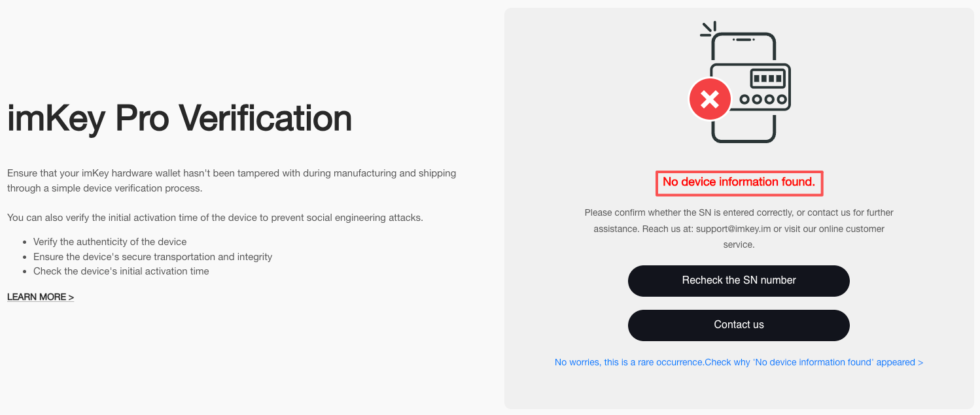Select the 'No device information found.' error message
Screen dimensions: 980x415
pos(739,182)
